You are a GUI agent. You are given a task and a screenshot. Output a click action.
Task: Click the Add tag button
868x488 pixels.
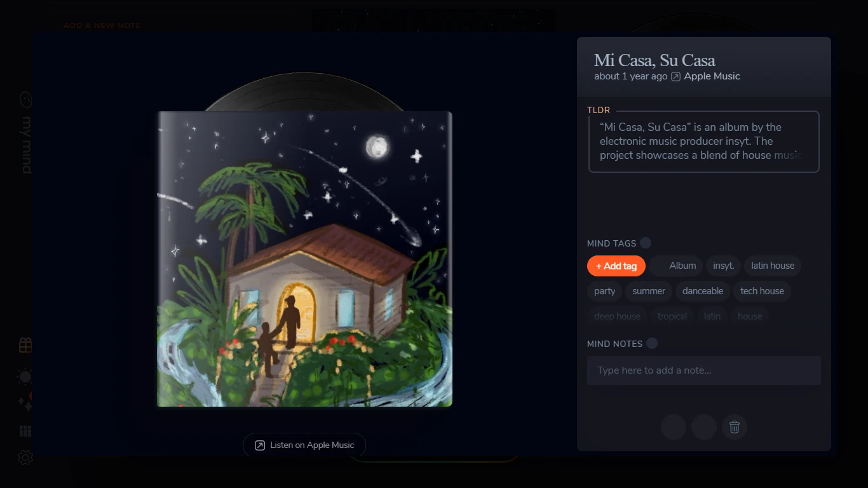coord(616,266)
